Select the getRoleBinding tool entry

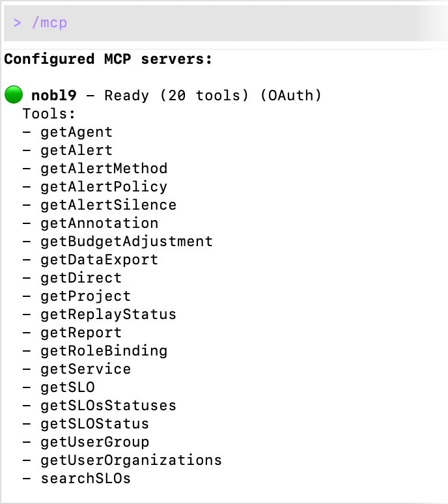coord(104,351)
